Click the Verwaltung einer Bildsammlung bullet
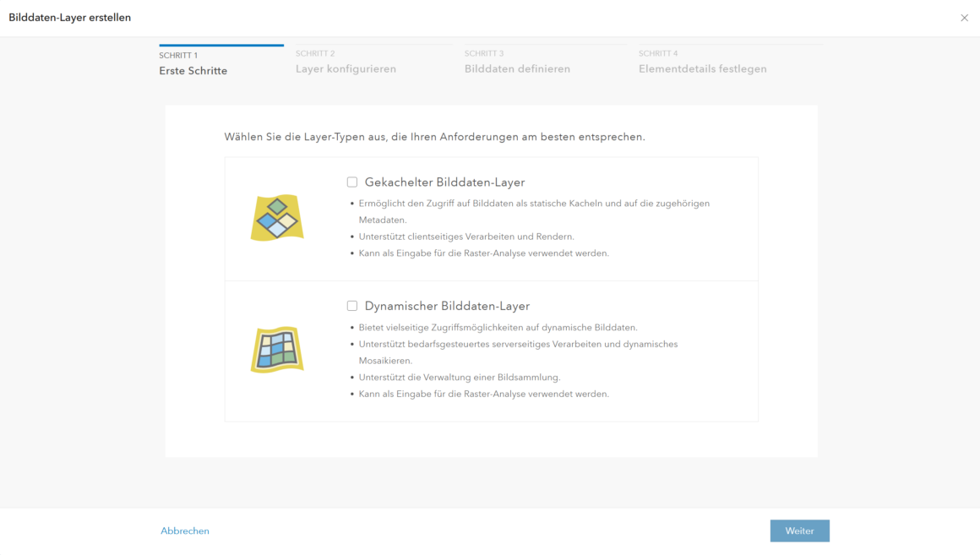 (x=460, y=377)
